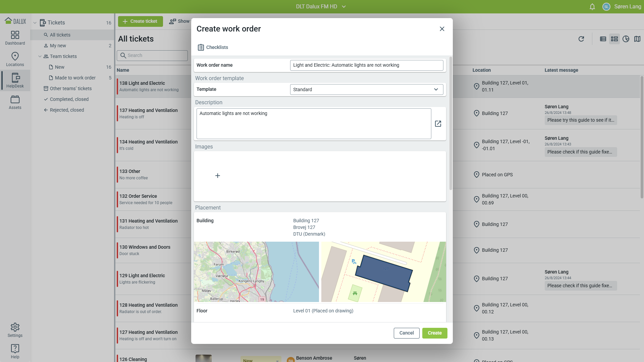Open the Template dropdown showing Standard
Viewport: 644px width, 362px height.
coord(366,89)
